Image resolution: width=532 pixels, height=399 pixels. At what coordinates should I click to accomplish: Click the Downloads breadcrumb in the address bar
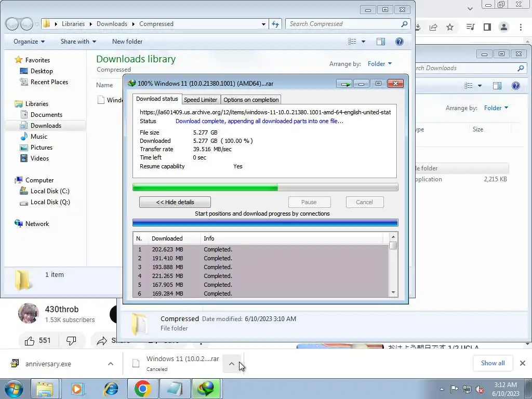112,24
